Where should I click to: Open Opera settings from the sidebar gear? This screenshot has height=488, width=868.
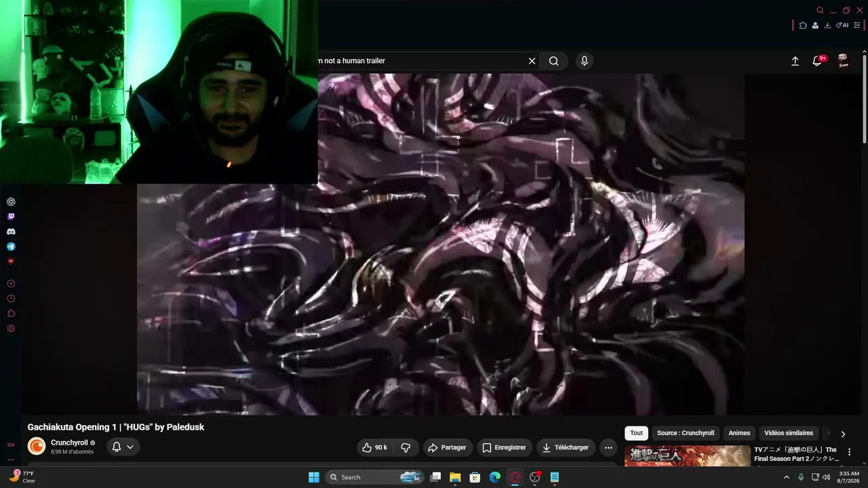tap(11, 329)
